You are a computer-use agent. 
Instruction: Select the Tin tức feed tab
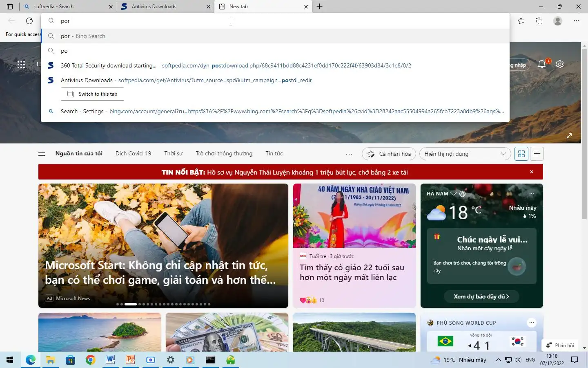274,154
